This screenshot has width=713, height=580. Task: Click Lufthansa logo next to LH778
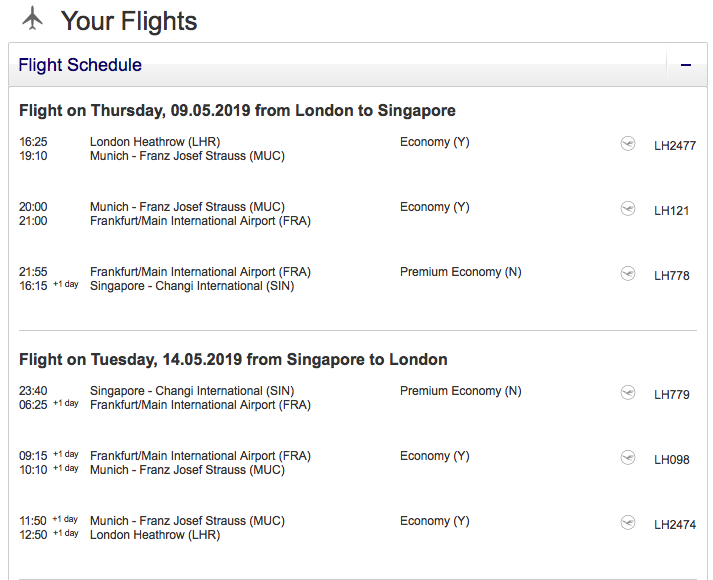(x=628, y=274)
